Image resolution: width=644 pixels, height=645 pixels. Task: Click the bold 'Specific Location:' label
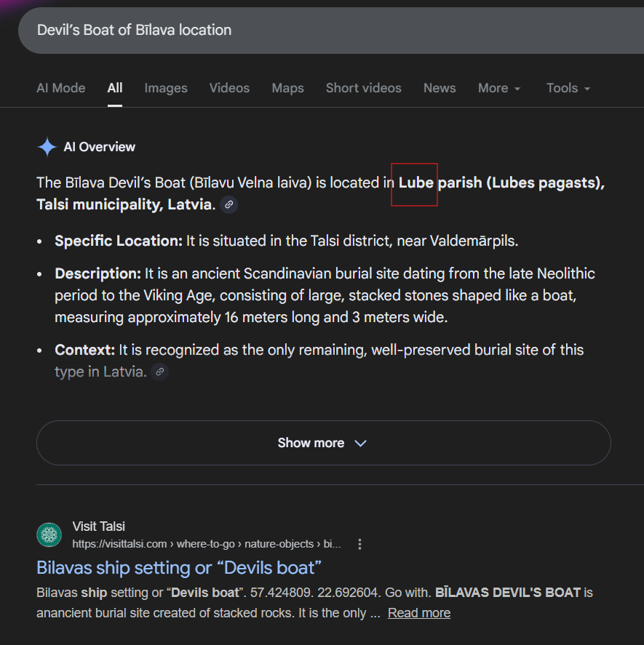coord(119,241)
